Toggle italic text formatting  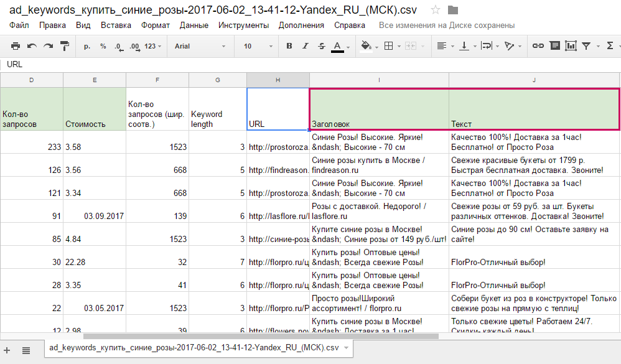pyautogui.click(x=305, y=46)
